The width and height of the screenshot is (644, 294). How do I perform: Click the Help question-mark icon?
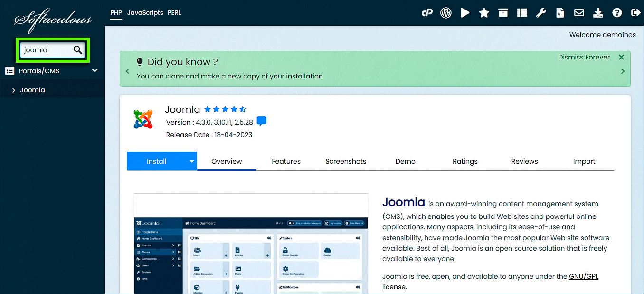[617, 12]
